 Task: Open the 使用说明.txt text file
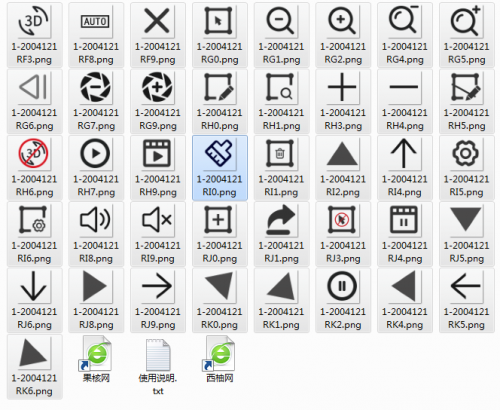[158, 367]
